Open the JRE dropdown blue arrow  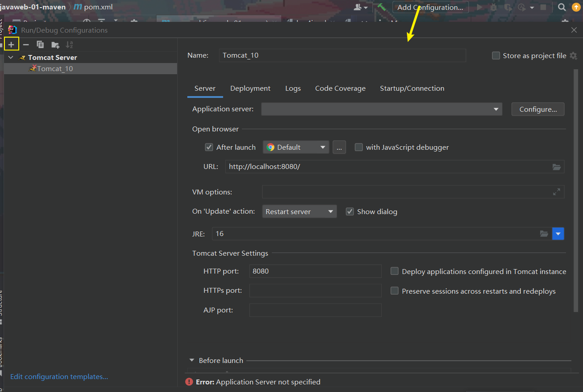(558, 233)
